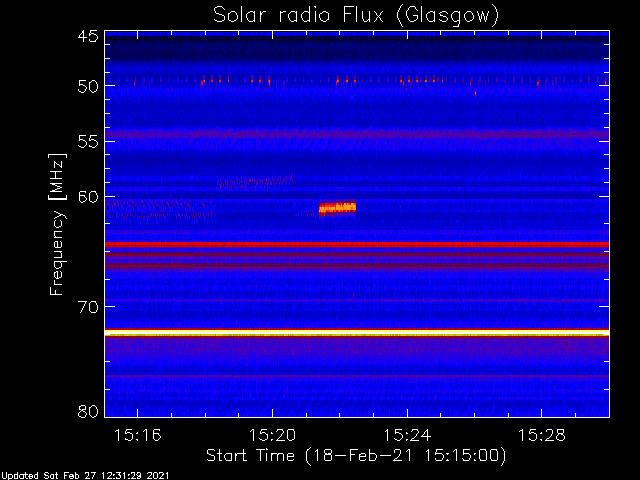Click the 60 frequency tick label
The image size is (640, 480).
(88, 197)
